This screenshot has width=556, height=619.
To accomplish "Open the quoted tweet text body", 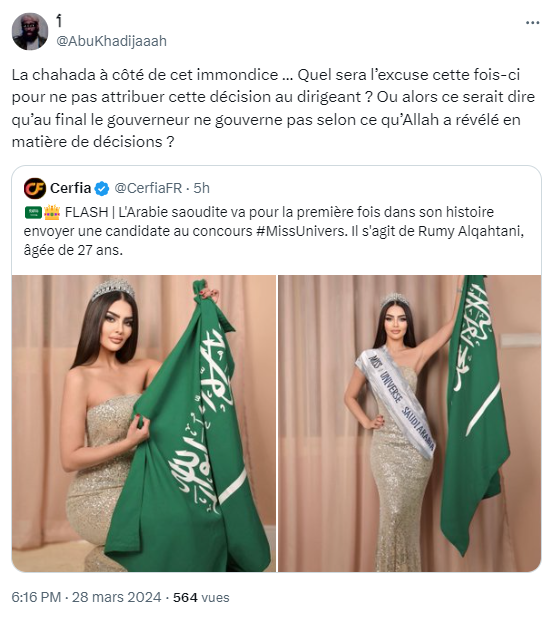I will click(x=274, y=231).
